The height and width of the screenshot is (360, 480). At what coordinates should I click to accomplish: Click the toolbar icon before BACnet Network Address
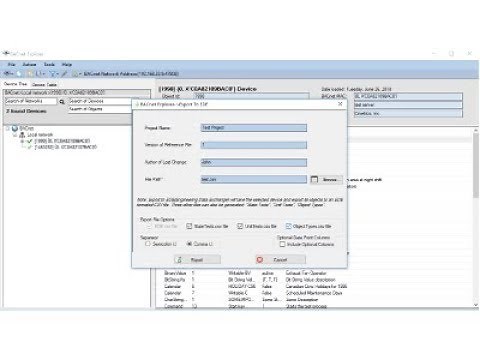(75, 74)
